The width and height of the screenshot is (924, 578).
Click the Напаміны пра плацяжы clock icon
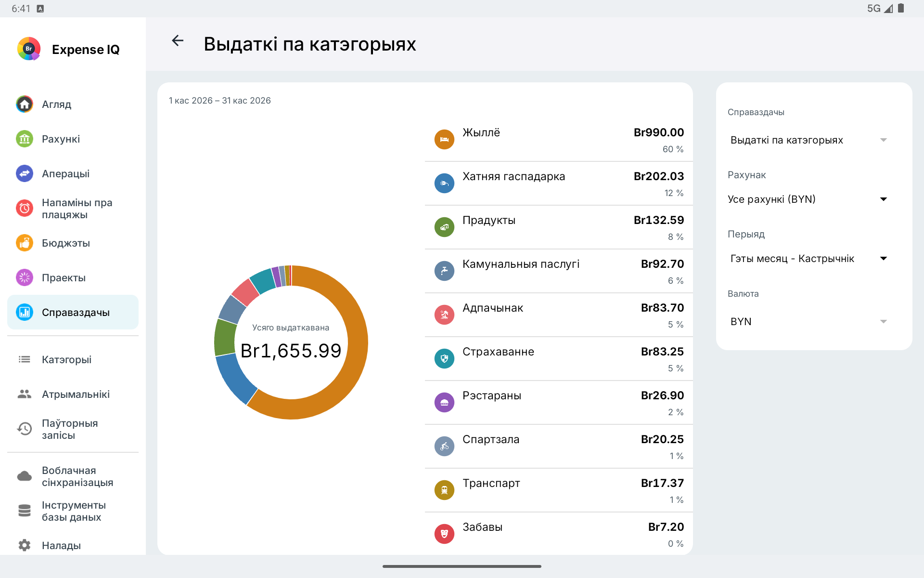tap(25, 208)
